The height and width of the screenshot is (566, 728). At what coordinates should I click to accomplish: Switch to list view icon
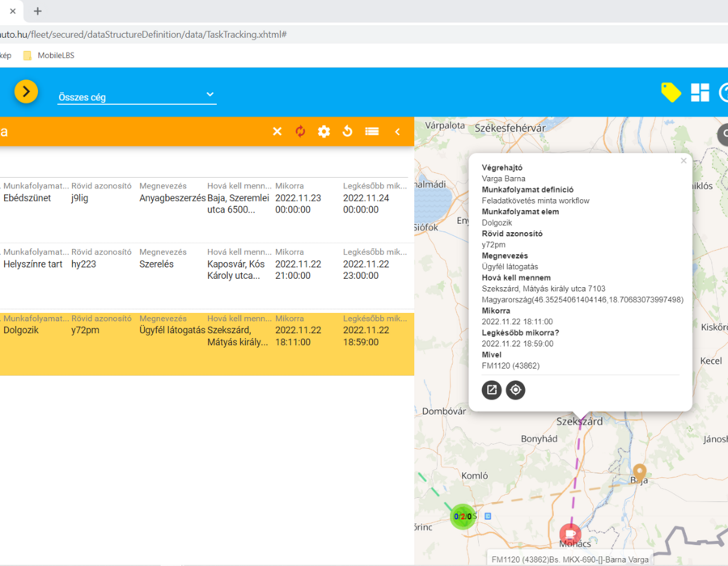(372, 131)
